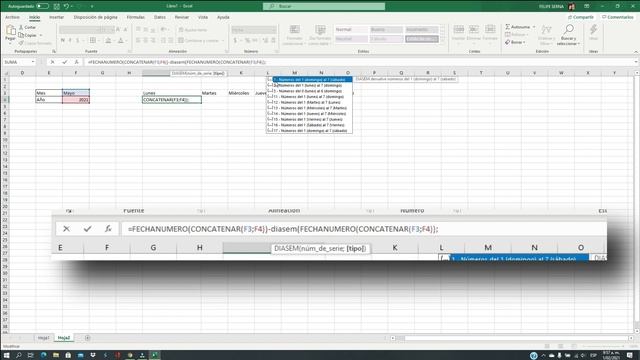Click the Pegar (paste) clipboard icon

(x=11, y=30)
